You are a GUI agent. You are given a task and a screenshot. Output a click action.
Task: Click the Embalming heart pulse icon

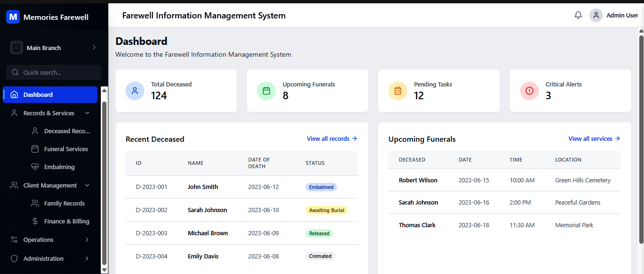click(35, 167)
